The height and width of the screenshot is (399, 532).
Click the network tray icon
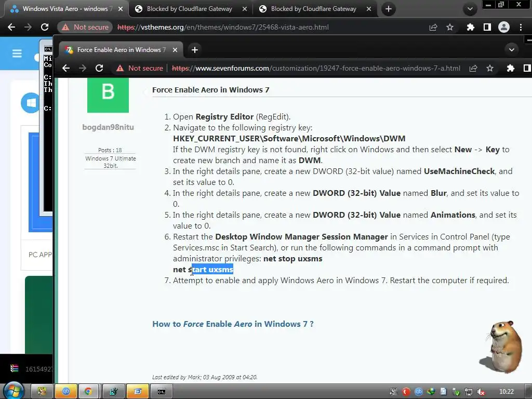[x=468, y=392]
